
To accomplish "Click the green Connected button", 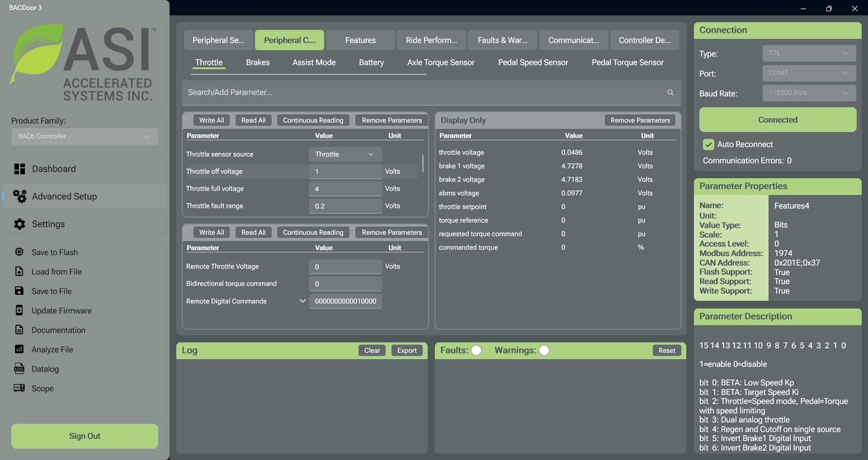I will point(778,120).
